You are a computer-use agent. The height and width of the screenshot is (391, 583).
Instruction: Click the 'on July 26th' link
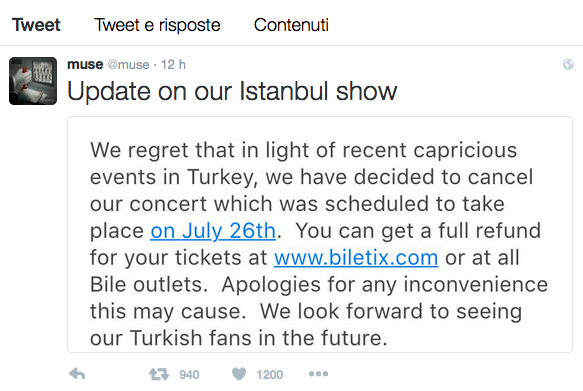coord(213,231)
